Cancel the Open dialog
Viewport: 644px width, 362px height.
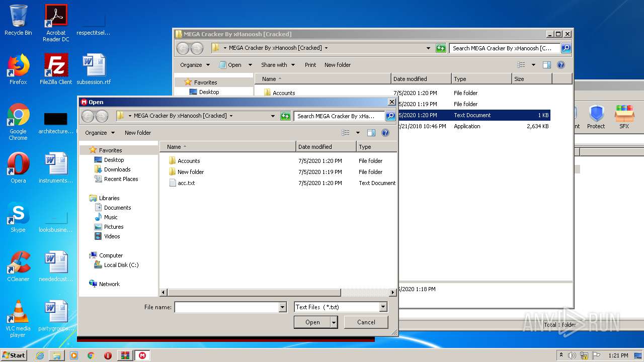coord(366,322)
